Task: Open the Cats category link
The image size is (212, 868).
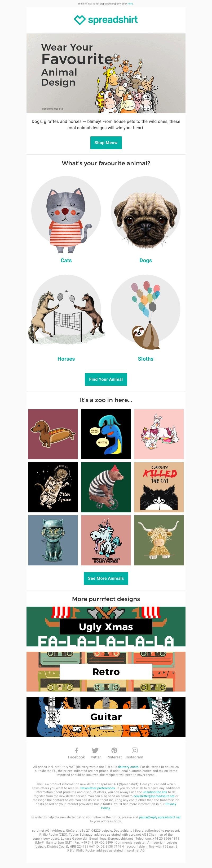Action: coord(66,260)
